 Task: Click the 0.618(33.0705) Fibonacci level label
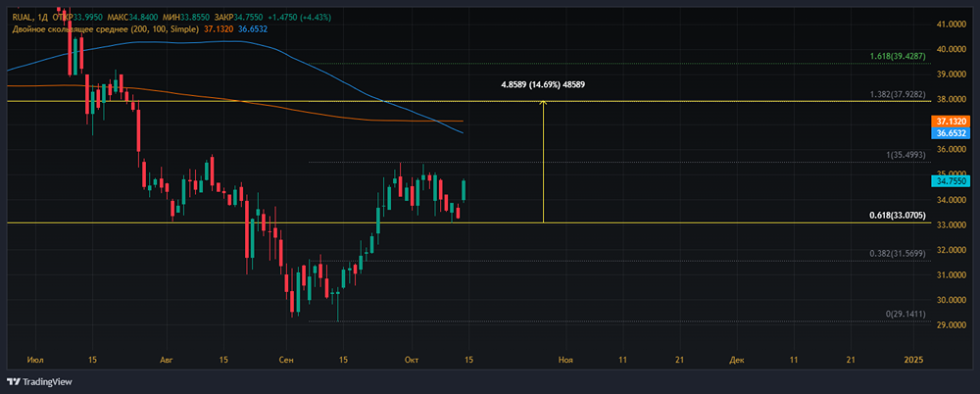point(900,216)
